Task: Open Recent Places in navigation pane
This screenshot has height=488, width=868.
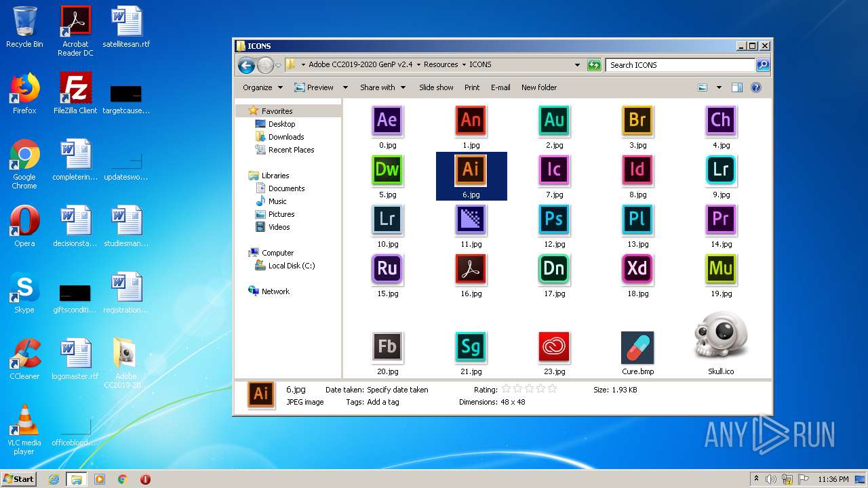Action: pos(291,150)
